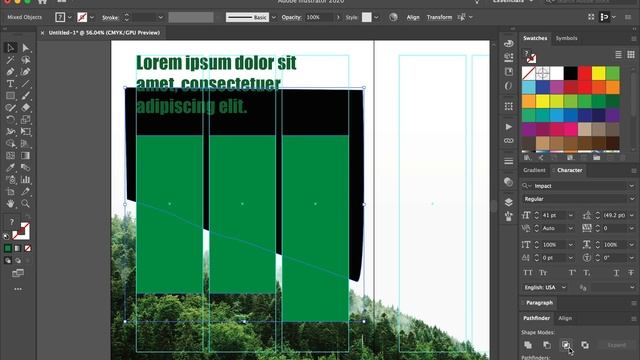Click the Unite shape mode icon

[x=528, y=345]
